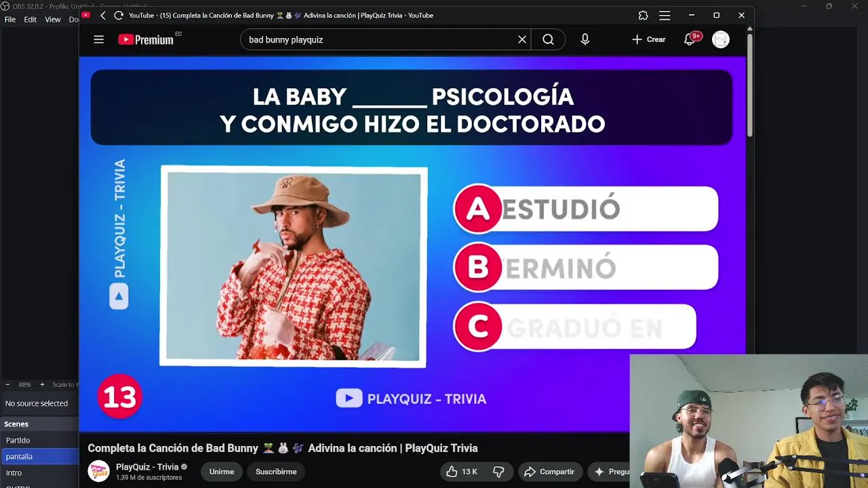Click the OBS logo in title bar
The height and width of the screenshot is (488, 868).
[5, 6]
